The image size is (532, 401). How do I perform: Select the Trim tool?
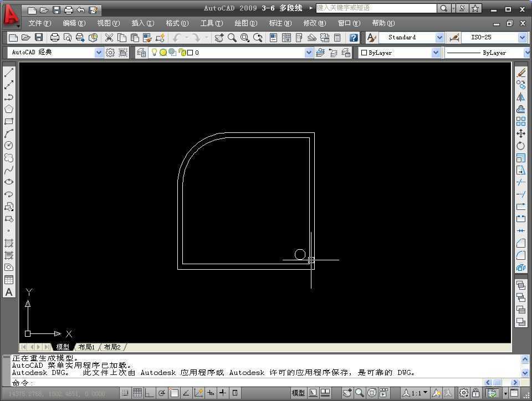(521, 182)
